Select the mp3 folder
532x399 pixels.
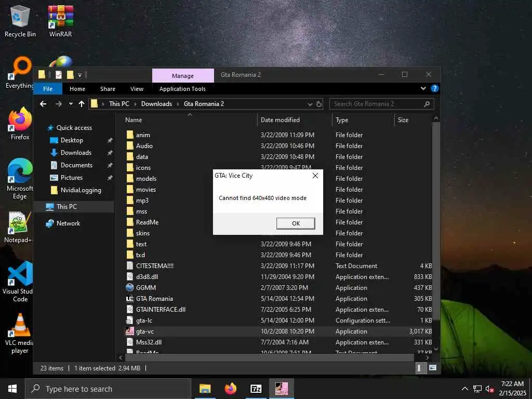click(x=142, y=201)
